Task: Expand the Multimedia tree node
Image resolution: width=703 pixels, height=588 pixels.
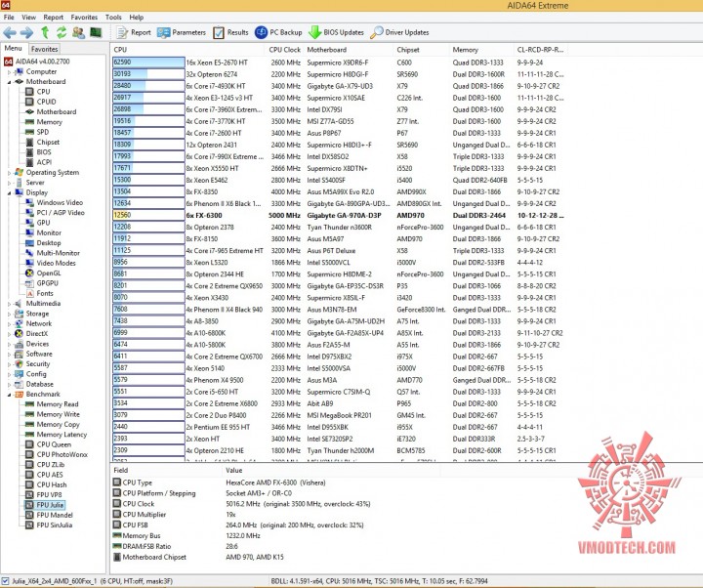Action: pyautogui.click(x=9, y=304)
